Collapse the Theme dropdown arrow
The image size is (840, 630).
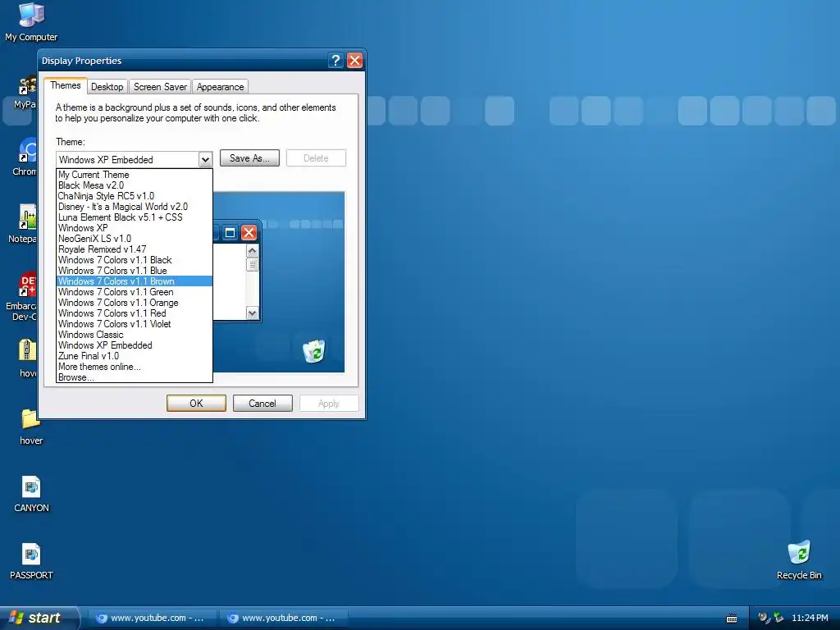(x=205, y=160)
